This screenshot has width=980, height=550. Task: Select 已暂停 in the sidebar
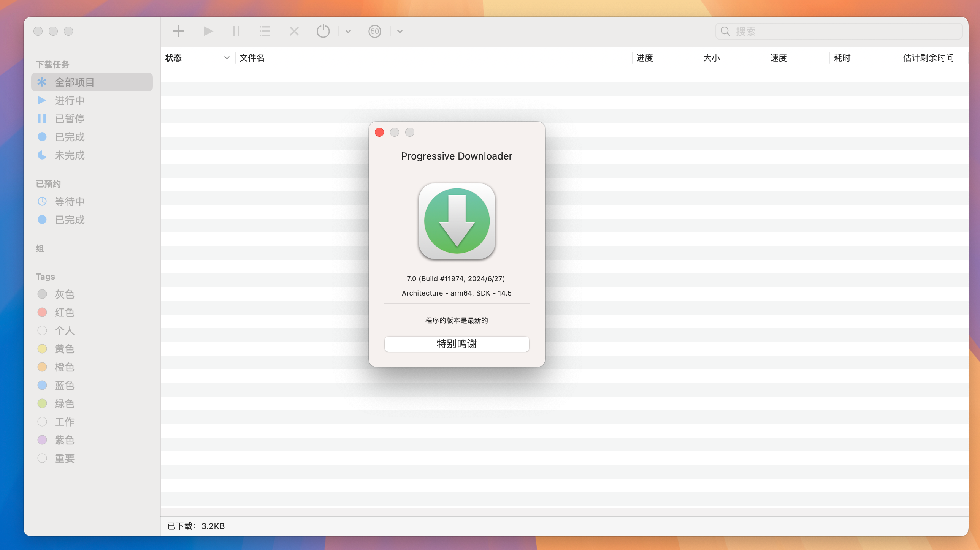click(x=92, y=119)
